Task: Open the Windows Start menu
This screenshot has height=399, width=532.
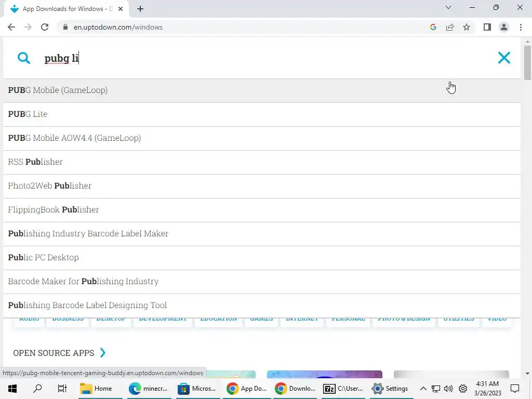Action: point(12,389)
